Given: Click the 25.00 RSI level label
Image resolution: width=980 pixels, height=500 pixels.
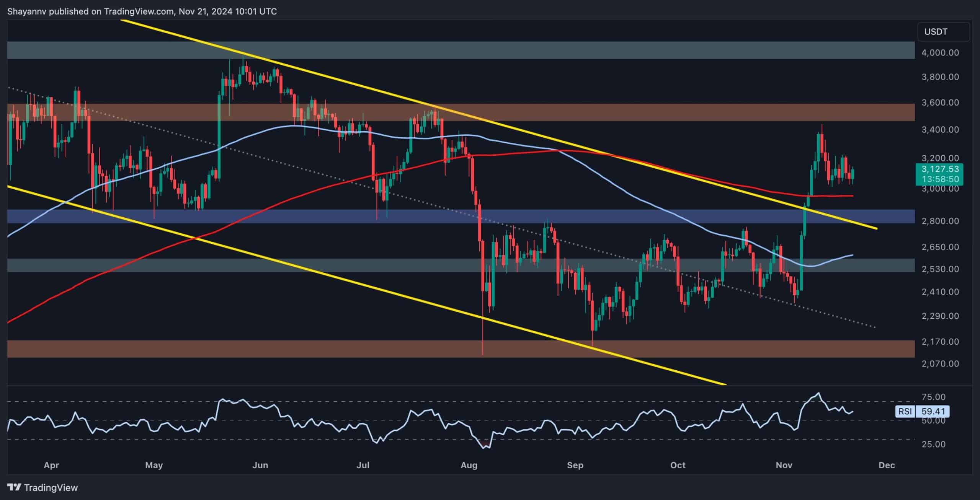Looking at the screenshot, I should [933, 444].
